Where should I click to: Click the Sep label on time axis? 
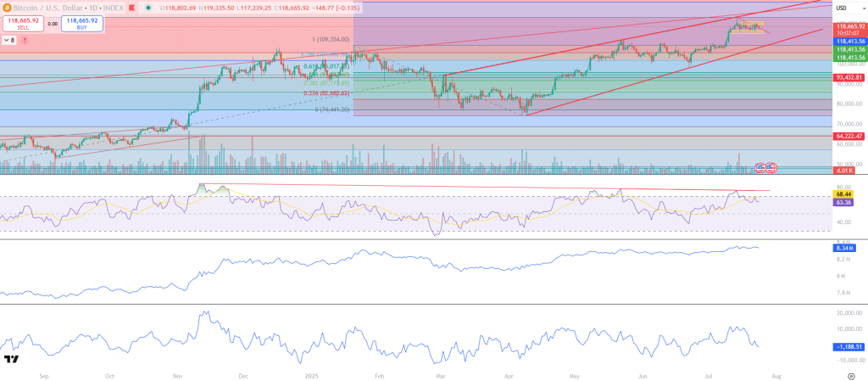[x=44, y=375]
